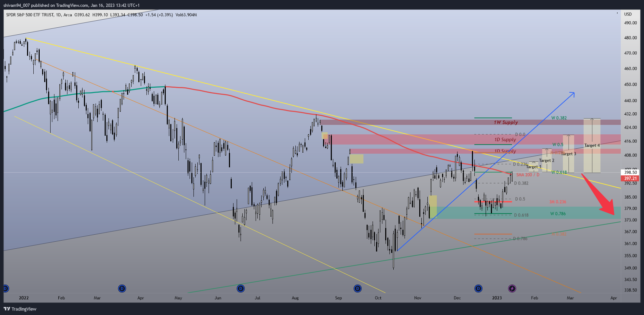Screen dimensions: 644x315
Task: Click the Oct label on the time axis
Action: (x=378, y=298)
